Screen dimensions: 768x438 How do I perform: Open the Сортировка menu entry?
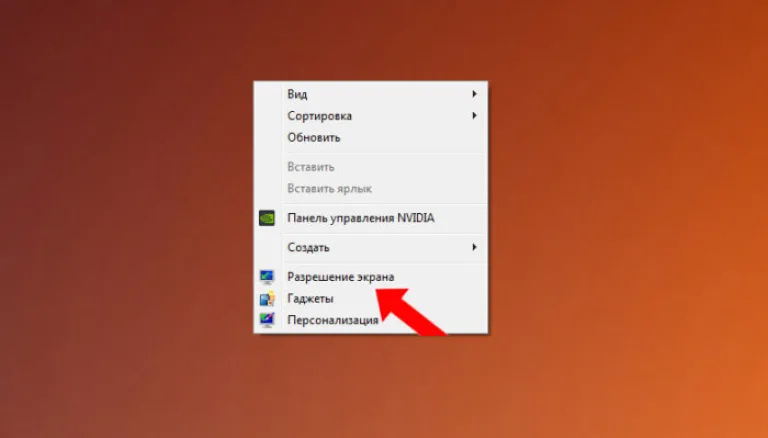pos(370,116)
